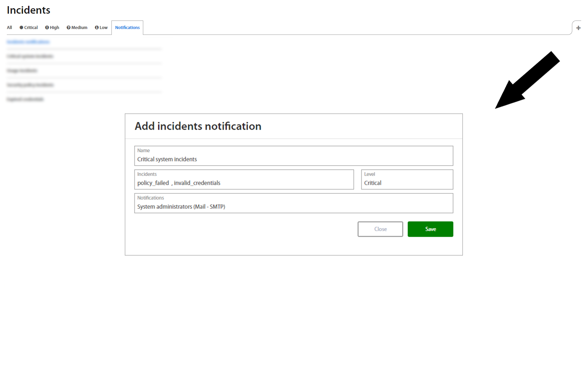This screenshot has height=369, width=588.
Task: Click the plus icon to add notification
Action: click(578, 28)
